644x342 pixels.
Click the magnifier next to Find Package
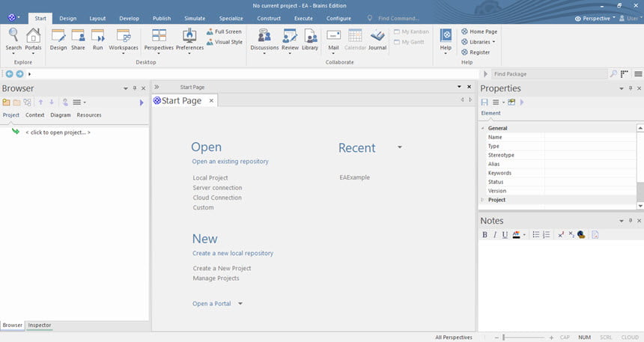pyautogui.click(x=613, y=74)
